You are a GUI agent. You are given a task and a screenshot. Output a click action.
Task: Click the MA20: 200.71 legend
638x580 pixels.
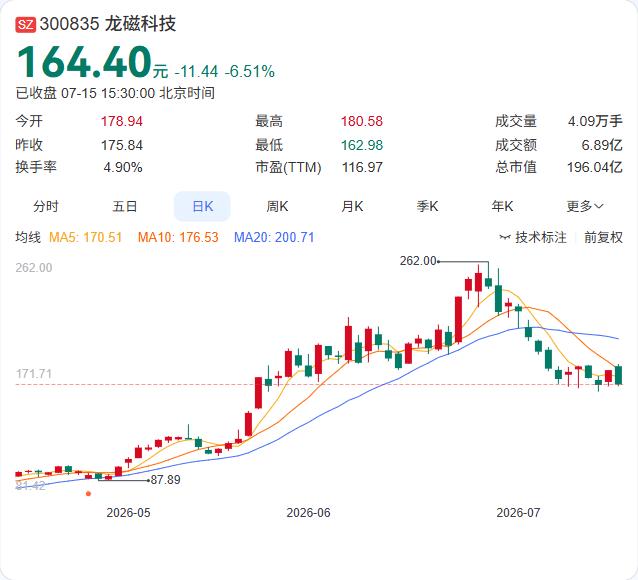[x=274, y=237]
